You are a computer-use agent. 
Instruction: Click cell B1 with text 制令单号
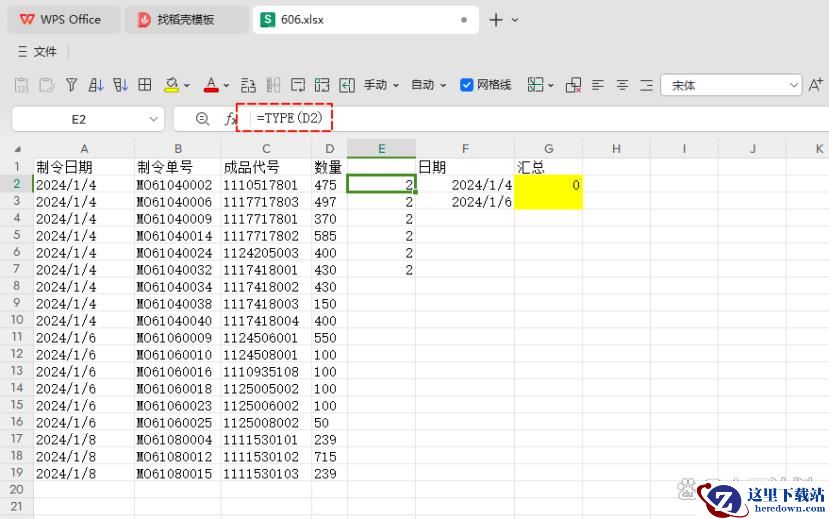coord(178,167)
